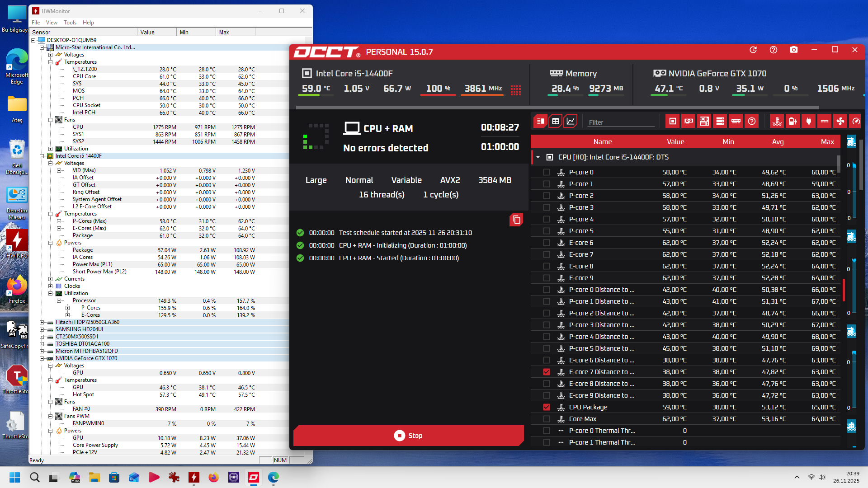This screenshot has width=868, height=488.
Task: Open HWINFO desktop shortcut
Action: point(17,244)
